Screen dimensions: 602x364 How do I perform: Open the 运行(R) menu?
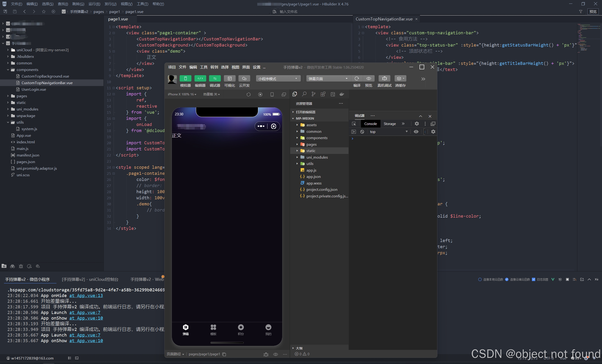coord(94,4)
